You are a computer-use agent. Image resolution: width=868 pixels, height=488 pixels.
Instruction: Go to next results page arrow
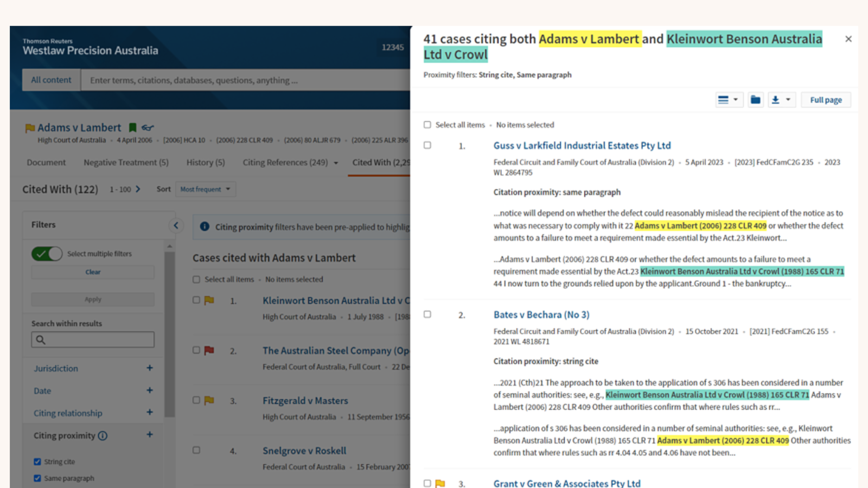tap(138, 189)
